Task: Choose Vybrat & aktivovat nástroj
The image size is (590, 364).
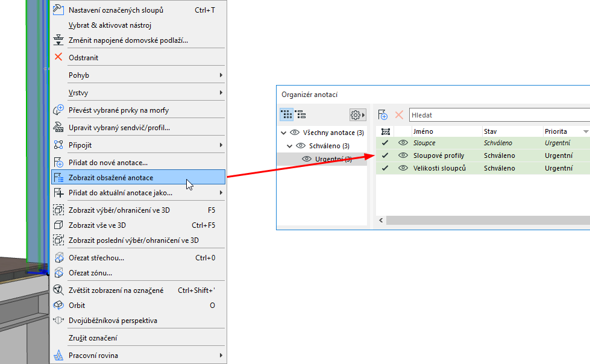Action: (138, 25)
